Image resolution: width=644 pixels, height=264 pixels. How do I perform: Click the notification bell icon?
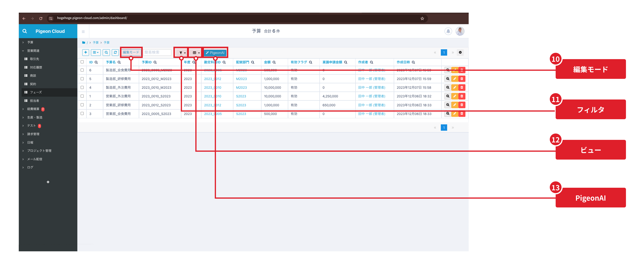[x=448, y=31]
